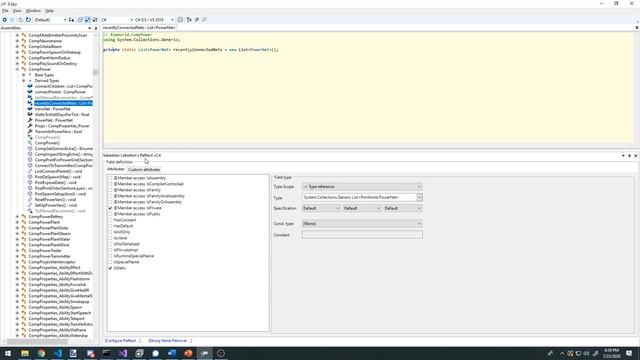Open the C# 8.0 / VS 2019 version dropdown
This screenshot has width=640, height=360.
point(154,20)
